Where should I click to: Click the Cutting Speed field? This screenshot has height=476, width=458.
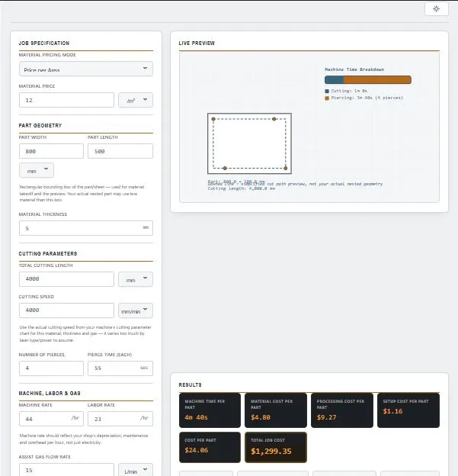coord(66,310)
